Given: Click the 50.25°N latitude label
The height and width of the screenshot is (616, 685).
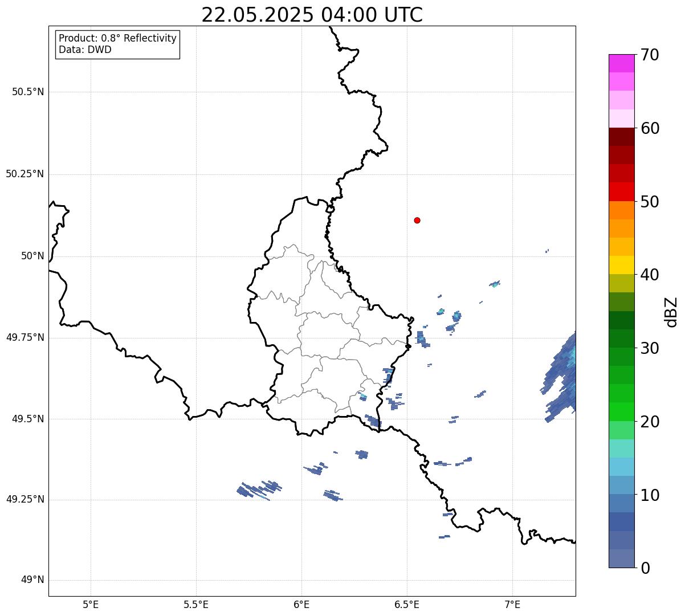Looking at the screenshot, I should point(25,174).
